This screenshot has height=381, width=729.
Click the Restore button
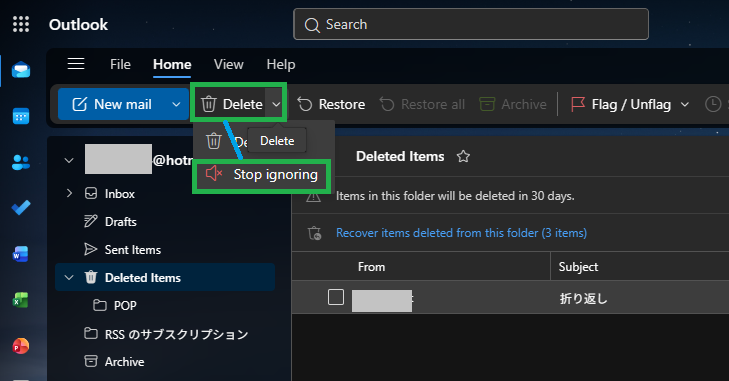331,104
